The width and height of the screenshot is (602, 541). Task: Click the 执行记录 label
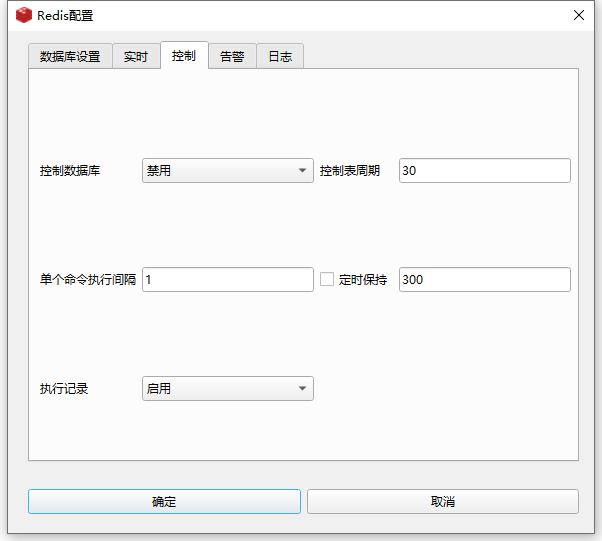pos(64,389)
